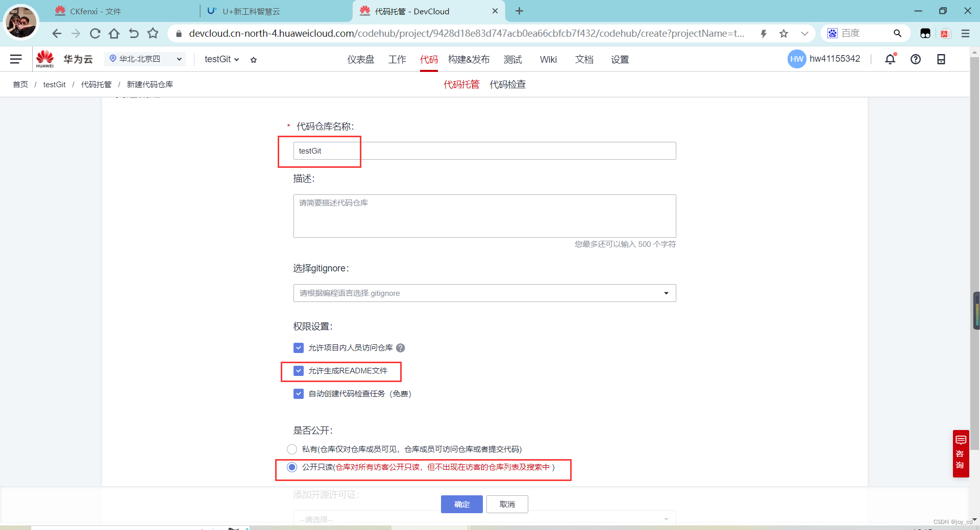The height and width of the screenshot is (530, 980).
Task: Open the notification bell icon
Action: (x=890, y=59)
